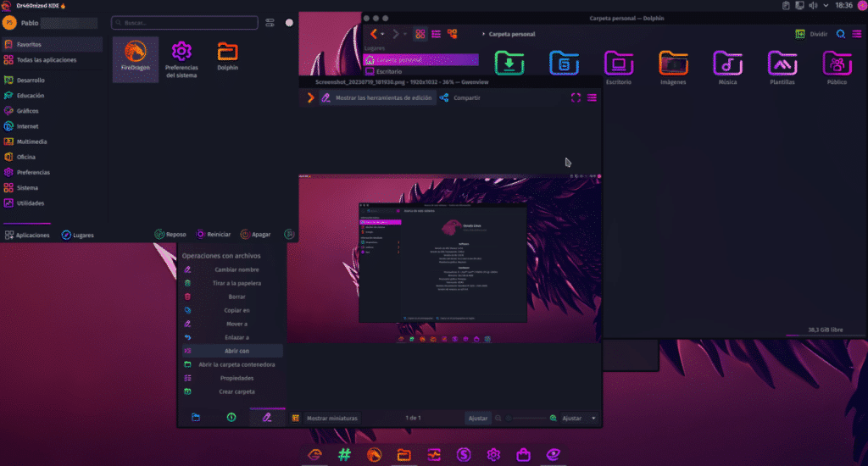This screenshot has height=466, width=868.
Task: Click Gwenview zoom-in magnifier icon
Action: coord(553,419)
